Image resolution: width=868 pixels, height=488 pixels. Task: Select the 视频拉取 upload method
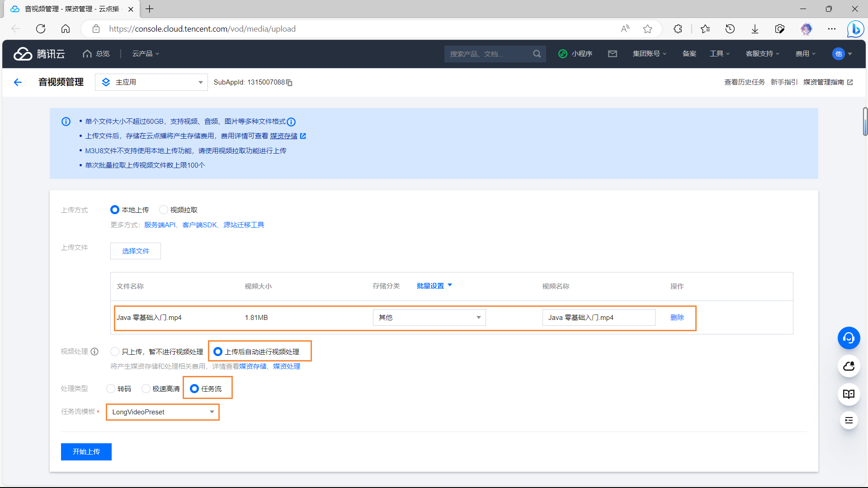point(164,210)
